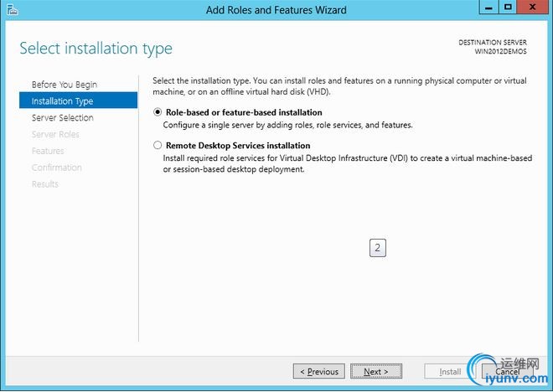Proceed with the Next button
The image size is (553, 392).
376,371
